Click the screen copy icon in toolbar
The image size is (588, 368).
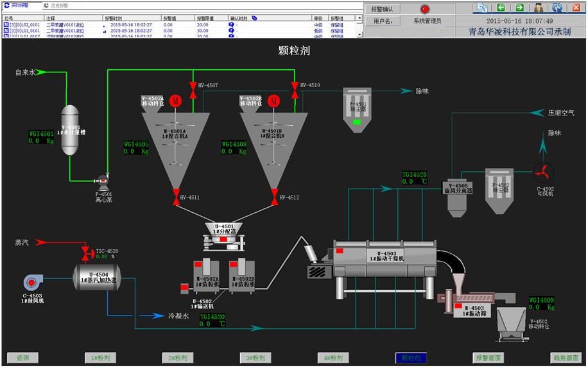coord(482,8)
